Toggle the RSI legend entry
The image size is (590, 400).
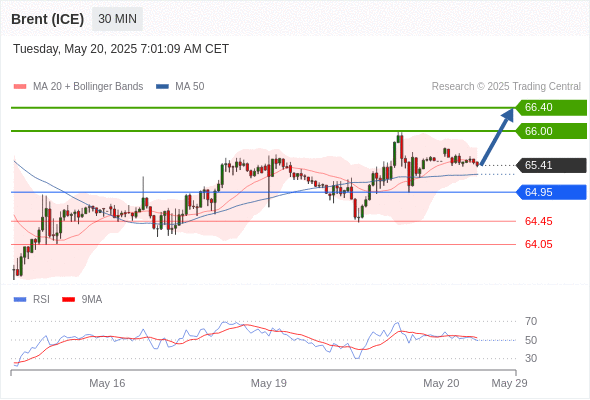31,300
